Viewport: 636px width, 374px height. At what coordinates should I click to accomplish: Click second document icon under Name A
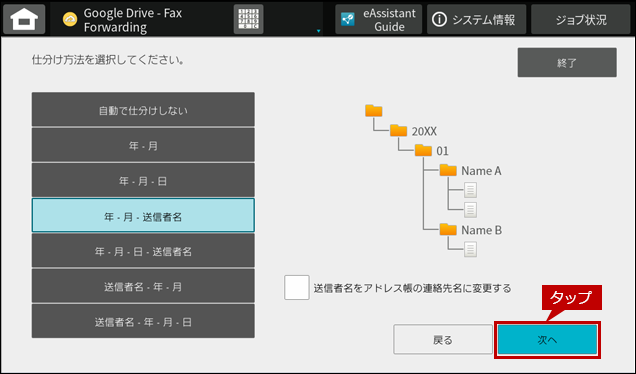pos(470,210)
